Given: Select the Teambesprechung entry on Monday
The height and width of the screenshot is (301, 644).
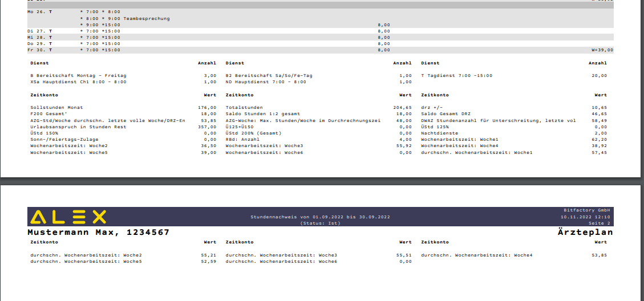Looking at the screenshot, I should pos(147,19).
